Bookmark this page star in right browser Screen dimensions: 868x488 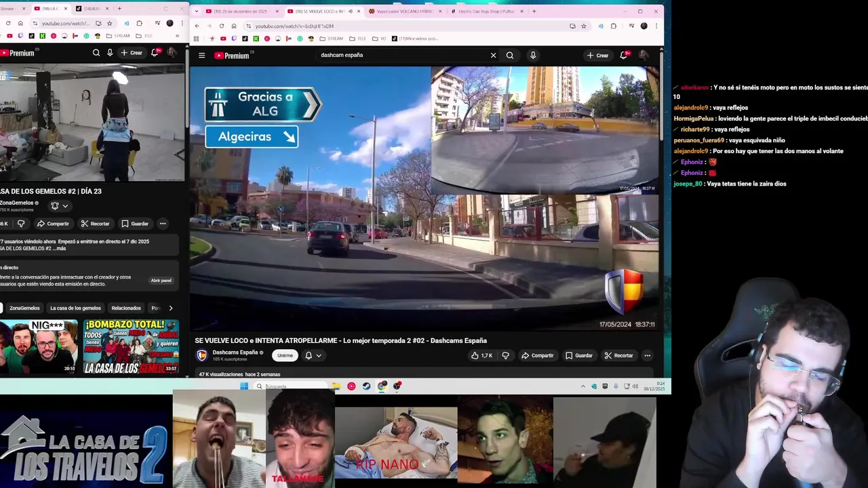click(x=584, y=26)
